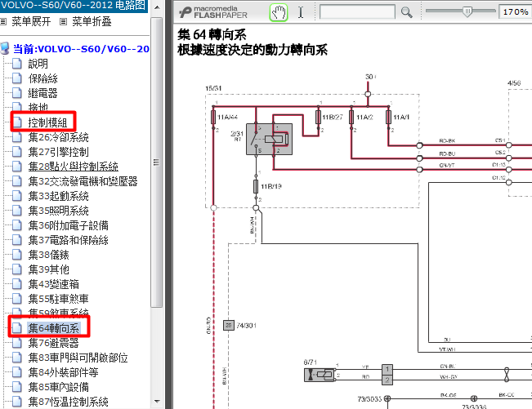Click the magnifier search button
Image resolution: width=532 pixels, height=409 pixels.
coord(406,12)
